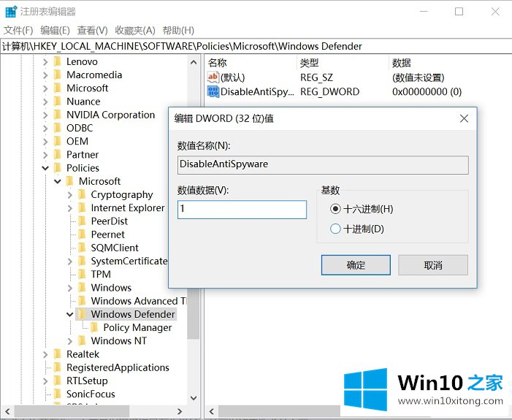Click the 数值名称(N) name field
512x420 pixels.
point(323,164)
